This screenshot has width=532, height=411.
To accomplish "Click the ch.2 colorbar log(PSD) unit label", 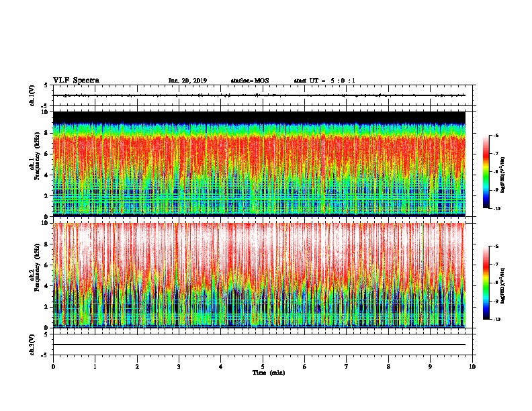I will pyautogui.click(x=503, y=285).
